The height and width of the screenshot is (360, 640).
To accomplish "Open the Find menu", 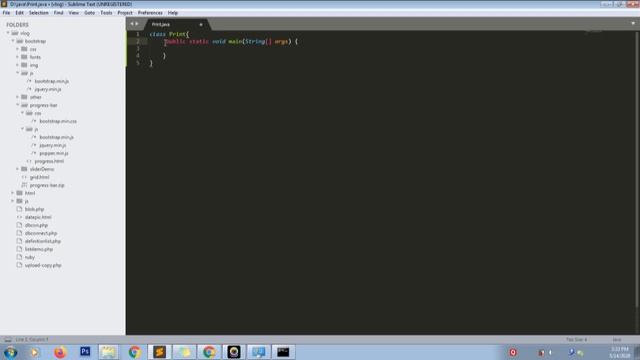I will (x=58, y=13).
